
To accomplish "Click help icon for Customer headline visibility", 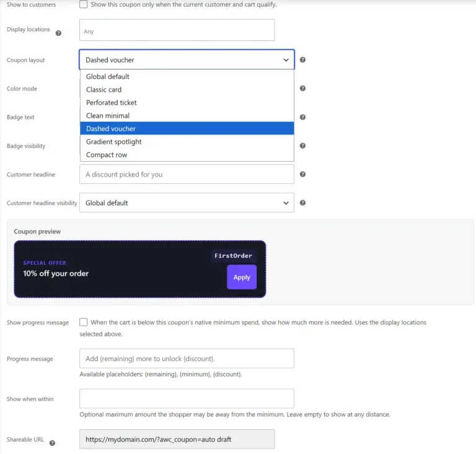I will pyautogui.click(x=302, y=203).
